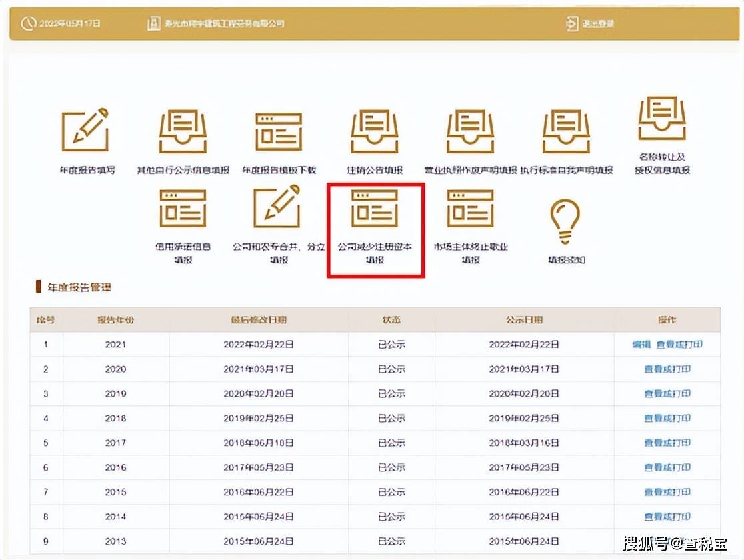
Task: Click the 信用承诺信息填报 icon
Action: coord(183,213)
